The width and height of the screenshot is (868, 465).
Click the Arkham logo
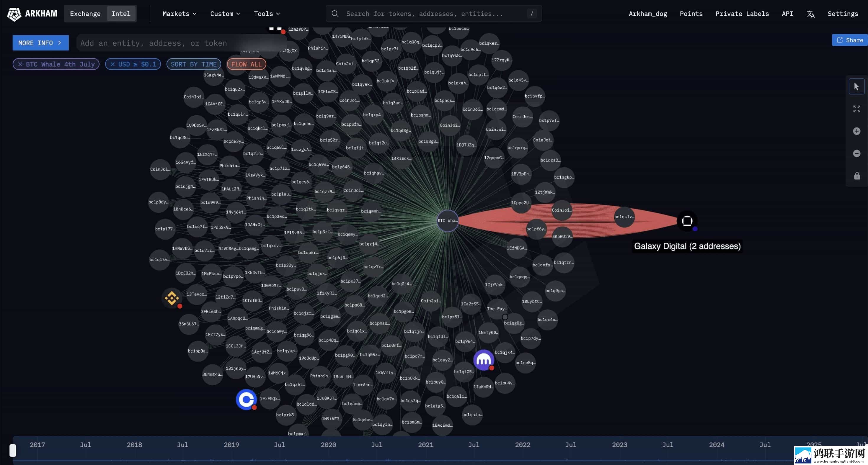32,14
